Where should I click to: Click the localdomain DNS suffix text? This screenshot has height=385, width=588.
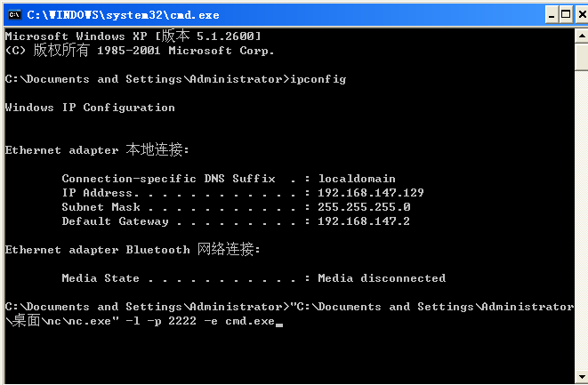[356, 179]
